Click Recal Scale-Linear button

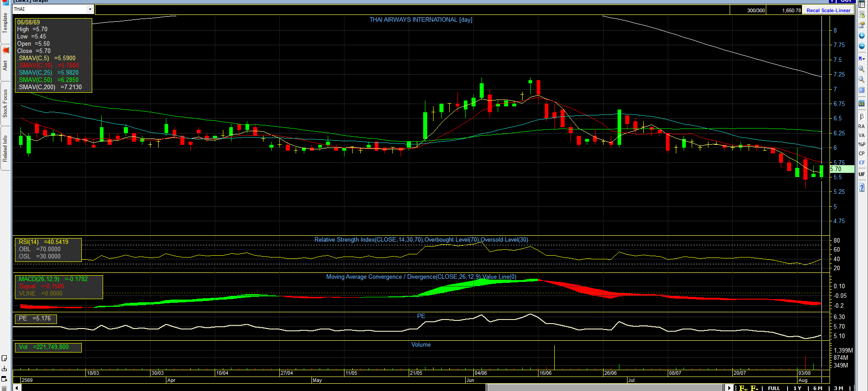coord(828,10)
